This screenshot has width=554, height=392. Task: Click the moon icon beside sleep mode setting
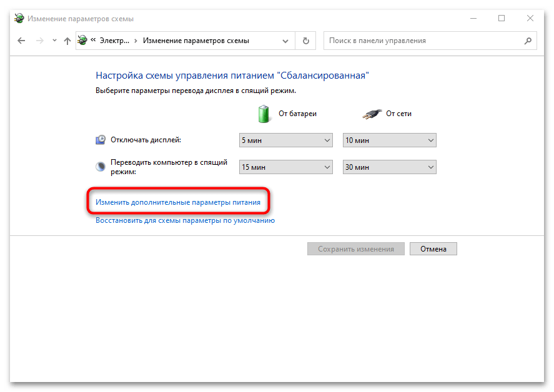pos(101,167)
